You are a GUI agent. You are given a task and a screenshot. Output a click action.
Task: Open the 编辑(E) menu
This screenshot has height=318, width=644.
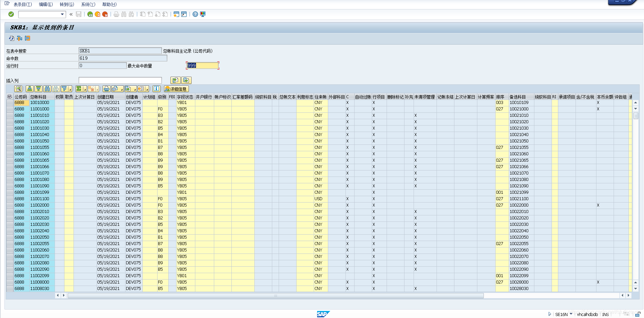[x=46, y=4]
